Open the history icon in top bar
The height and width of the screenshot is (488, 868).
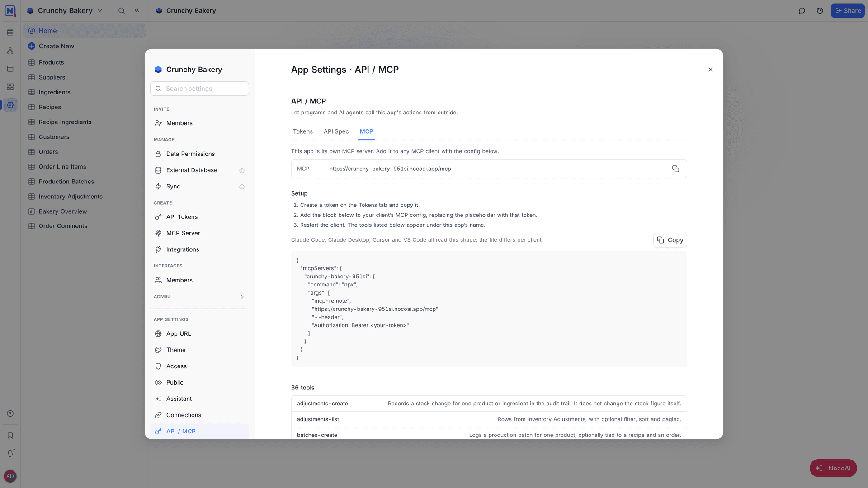pyautogui.click(x=820, y=10)
